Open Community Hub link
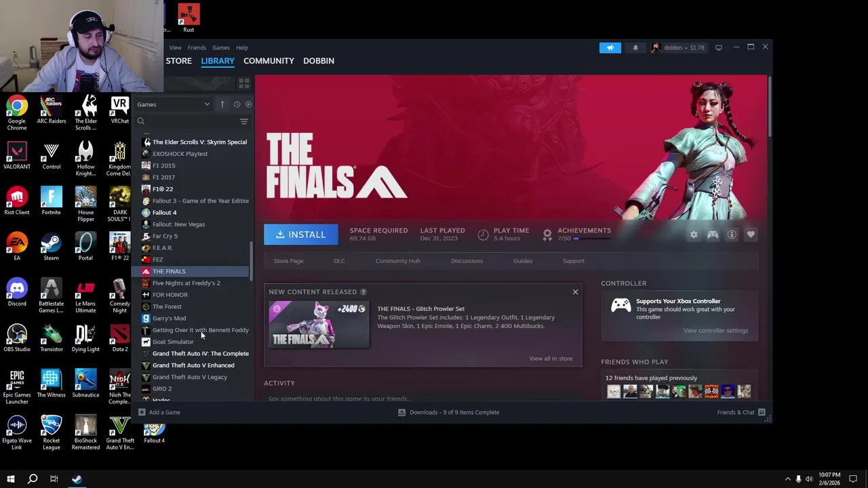868x488 pixels. point(397,261)
